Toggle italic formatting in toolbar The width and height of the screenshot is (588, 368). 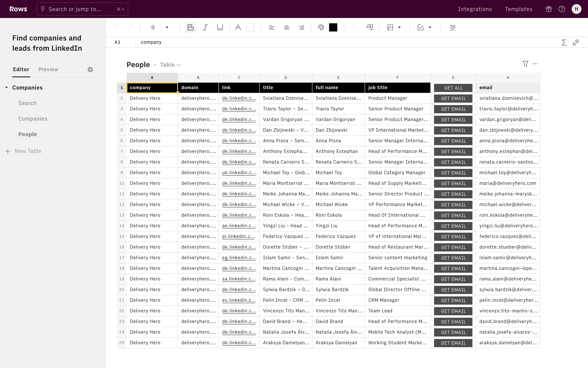click(205, 28)
